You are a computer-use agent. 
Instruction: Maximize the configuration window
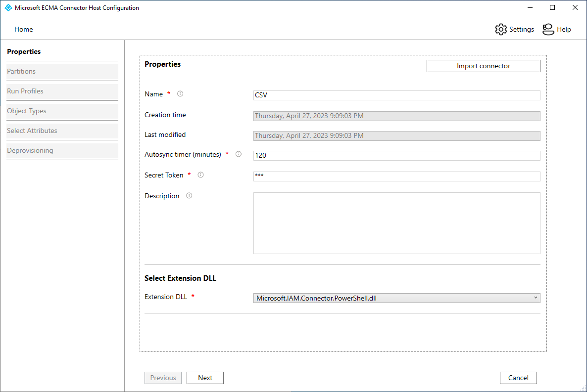tap(552, 7)
